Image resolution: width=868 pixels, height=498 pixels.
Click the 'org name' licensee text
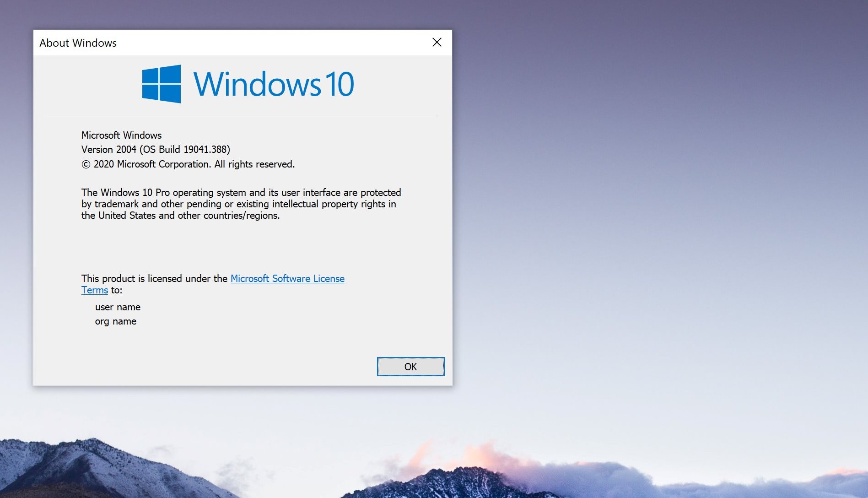click(x=116, y=321)
